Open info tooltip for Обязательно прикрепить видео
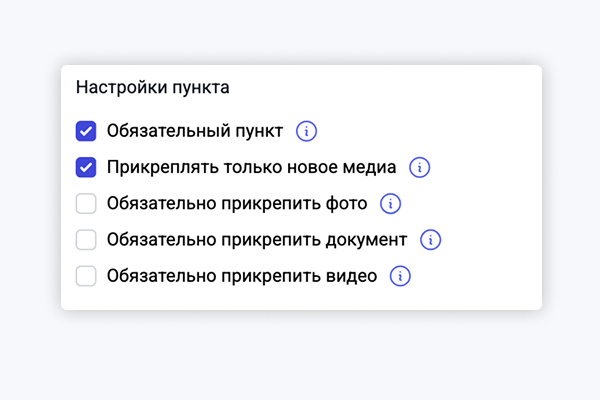Image resolution: width=600 pixels, height=400 pixels. (x=401, y=276)
